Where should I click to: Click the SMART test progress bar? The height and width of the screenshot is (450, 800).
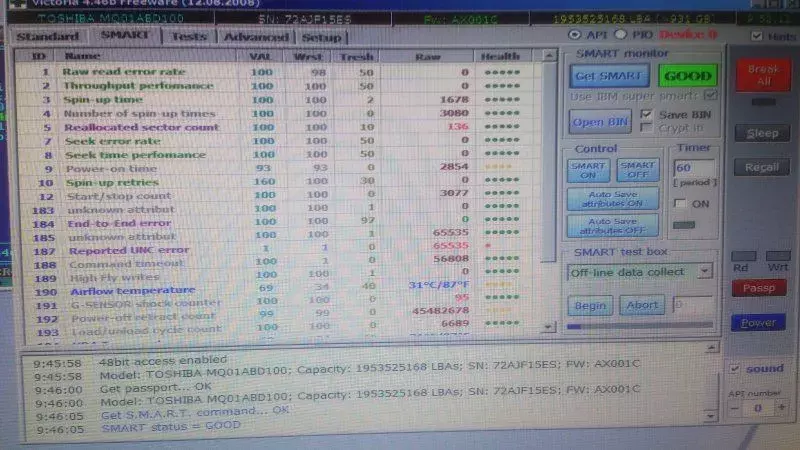[640, 326]
